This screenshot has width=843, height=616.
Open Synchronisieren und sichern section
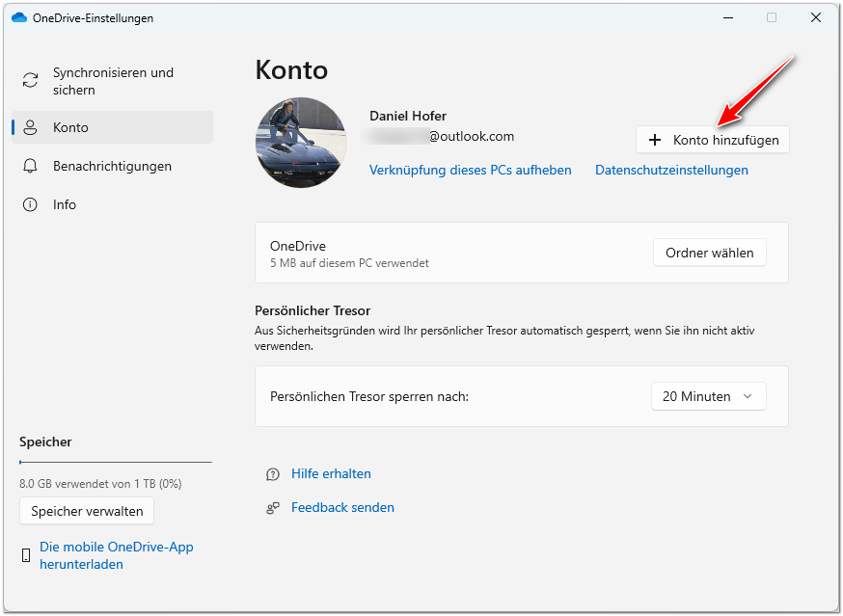point(113,81)
